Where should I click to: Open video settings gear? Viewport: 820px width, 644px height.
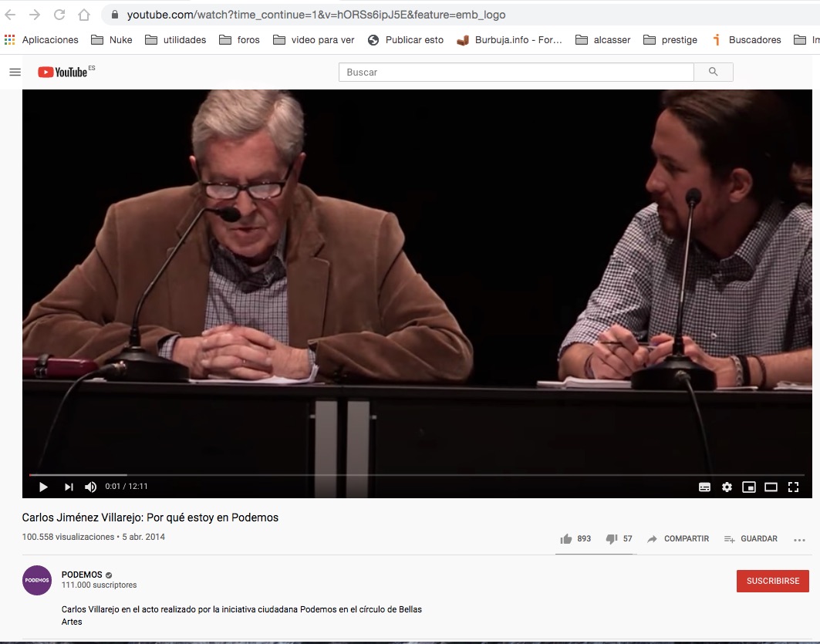[x=727, y=487]
